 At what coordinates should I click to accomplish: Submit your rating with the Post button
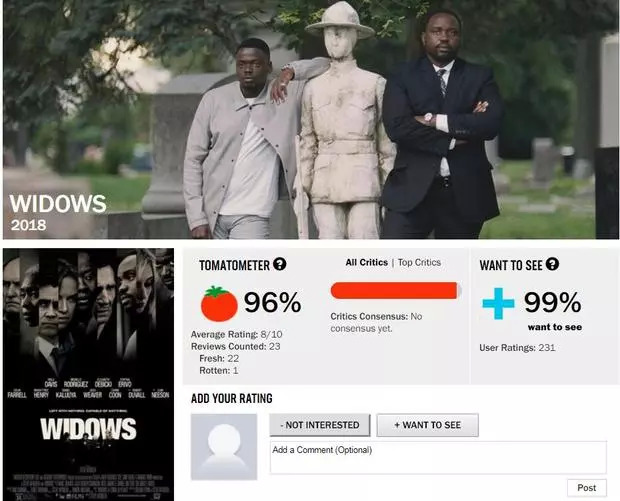587,488
